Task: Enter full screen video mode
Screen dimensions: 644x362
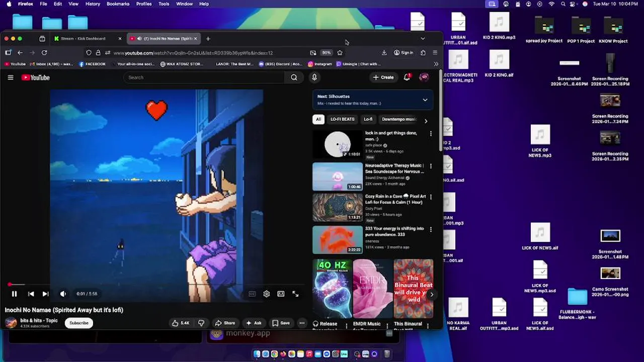Action: pyautogui.click(x=295, y=294)
